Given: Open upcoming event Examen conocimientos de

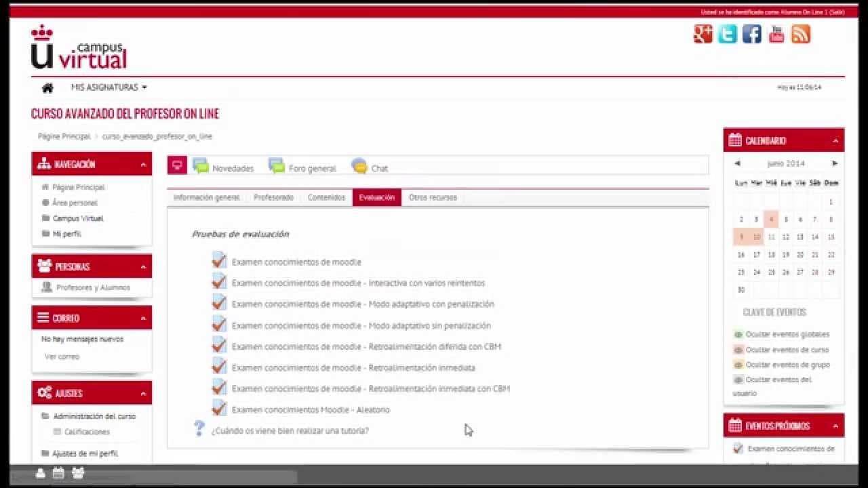Looking at the screenshot, I should pos(791,449).
